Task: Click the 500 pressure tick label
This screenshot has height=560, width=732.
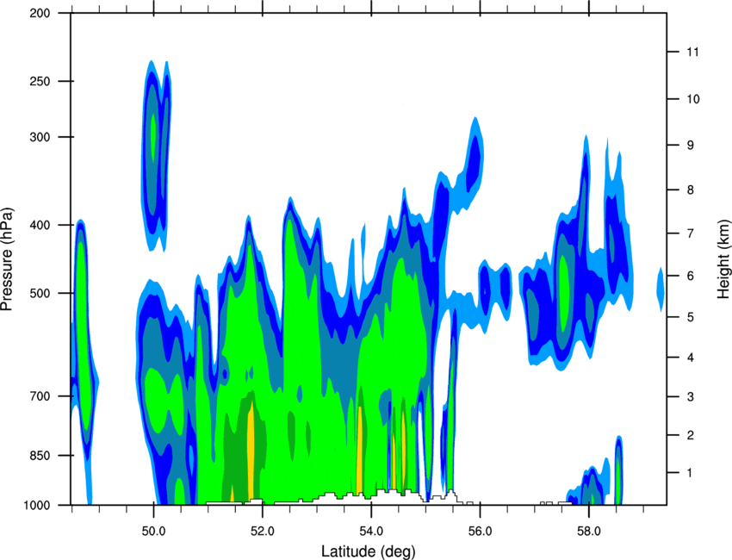Action: click(x=40, y=293)
